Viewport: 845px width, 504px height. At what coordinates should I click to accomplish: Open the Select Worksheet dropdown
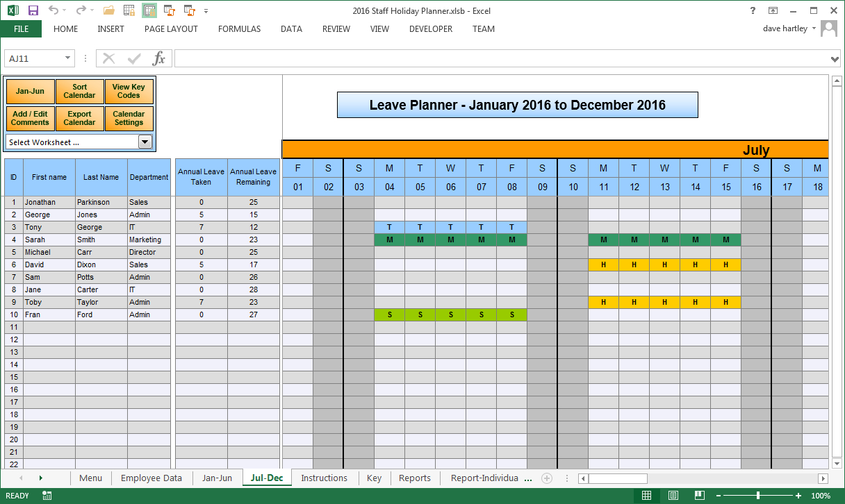pos(145,142)
